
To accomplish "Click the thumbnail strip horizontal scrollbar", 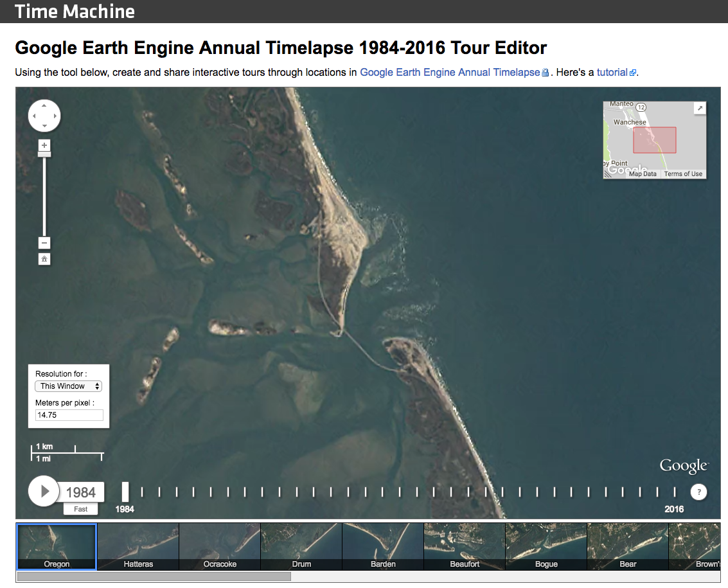I will coord(154,576).
